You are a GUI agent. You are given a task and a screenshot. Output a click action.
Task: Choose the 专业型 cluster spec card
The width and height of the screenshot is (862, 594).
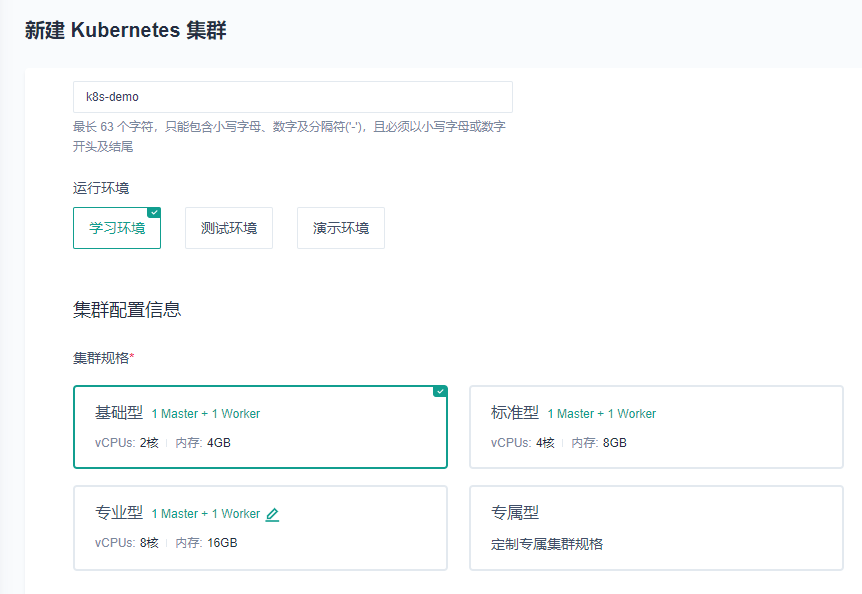coord(260,528)
